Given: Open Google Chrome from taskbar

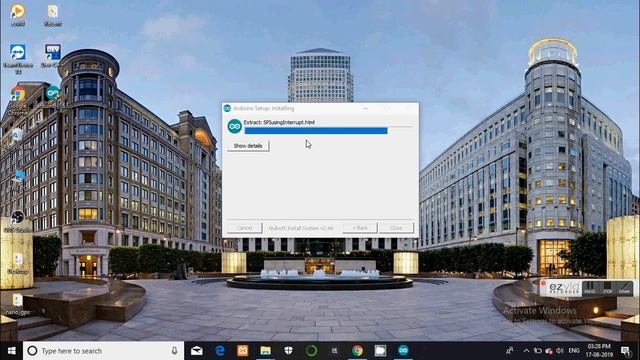Looking at the screenshot, I should [358, 351].
